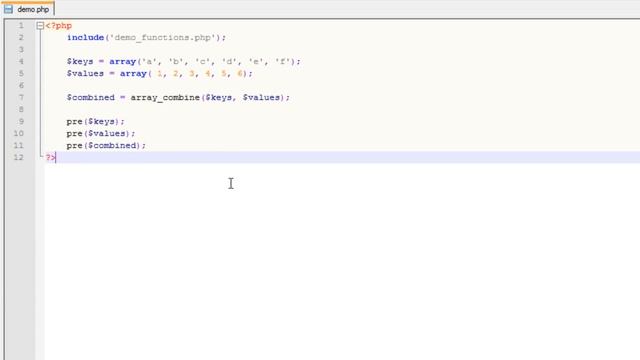
Task: Click the ?> closing tag
Action: (x=51, y=158)
